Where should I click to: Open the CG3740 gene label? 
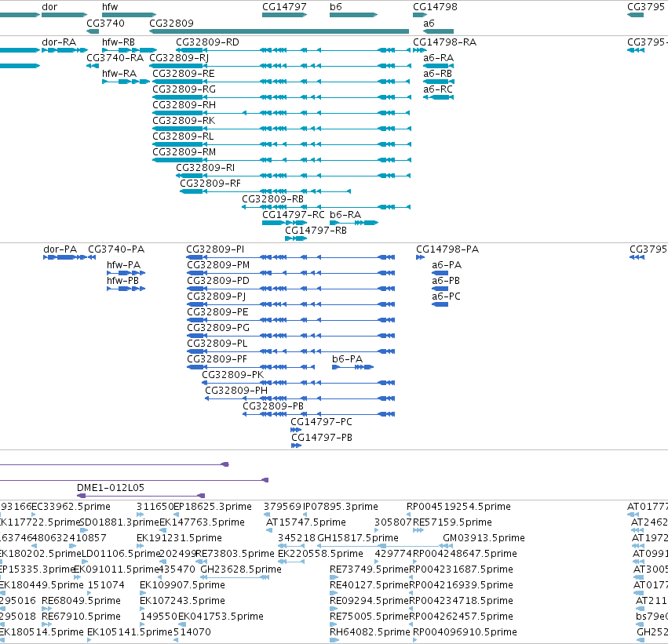106,23
